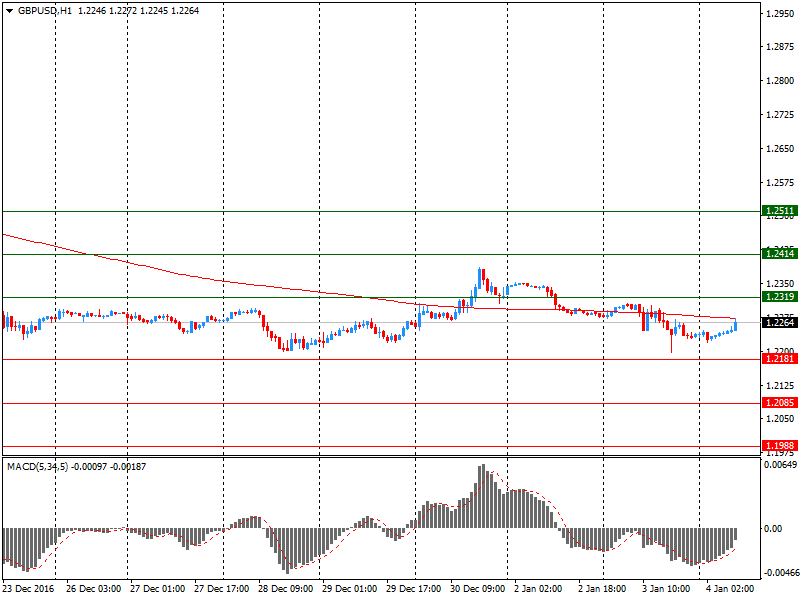Click the 29 Dec 17:00 time axis label
This screenshot has height=600, width=800.
pyautogui.click(x=414, y=589)
